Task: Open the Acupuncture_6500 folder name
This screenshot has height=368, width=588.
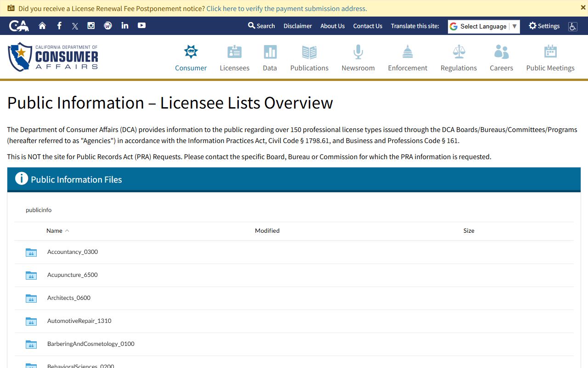Action: (x=73, y=275)
